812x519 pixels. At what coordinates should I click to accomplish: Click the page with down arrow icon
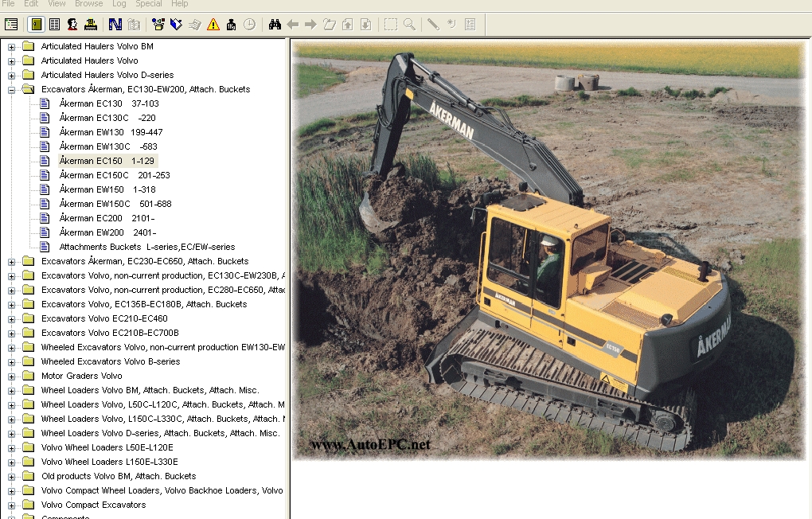coord(365,25)
